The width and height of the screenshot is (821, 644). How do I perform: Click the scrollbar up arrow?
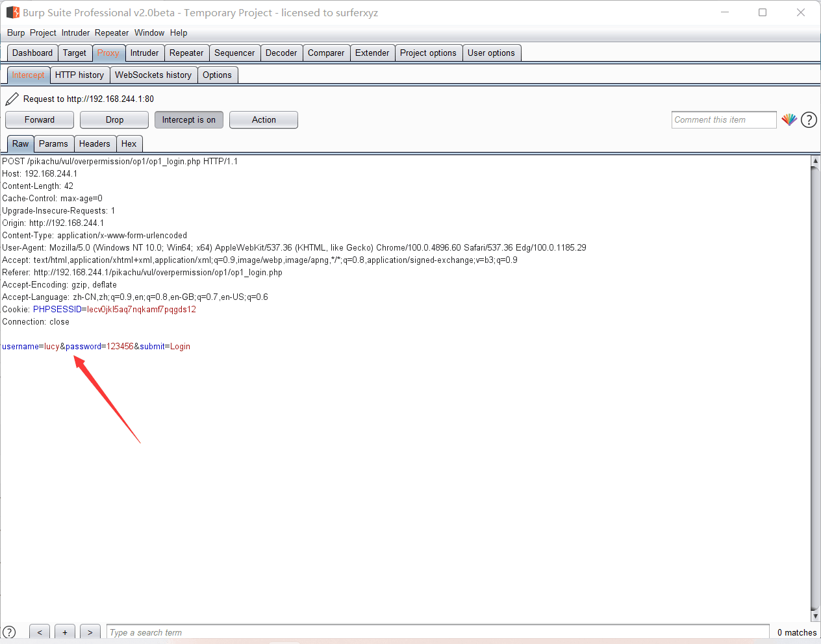tap(815, 160)
